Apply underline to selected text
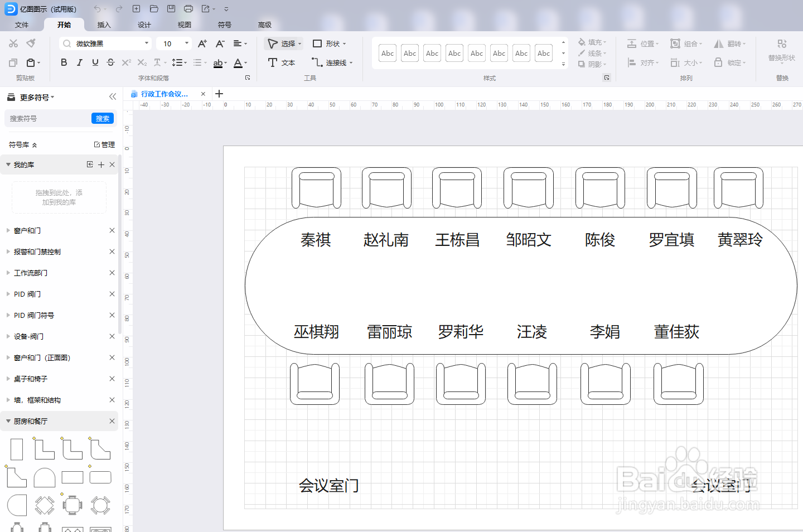 [x=95, y=62]
